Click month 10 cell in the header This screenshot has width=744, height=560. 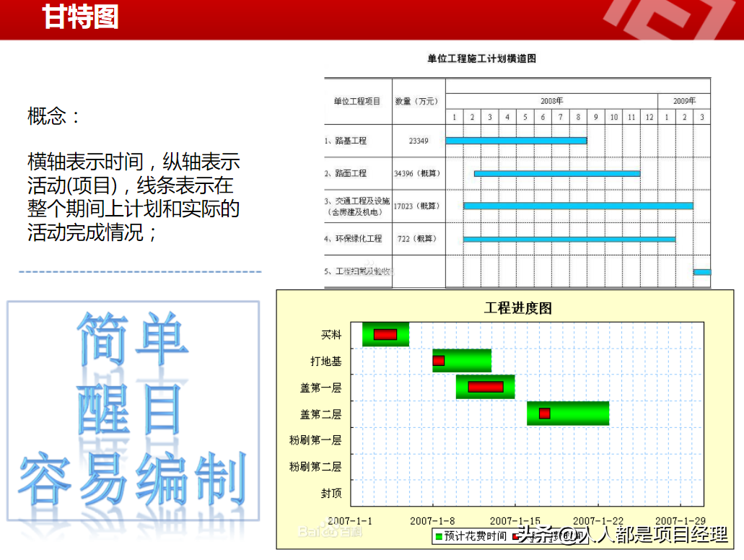614,117
